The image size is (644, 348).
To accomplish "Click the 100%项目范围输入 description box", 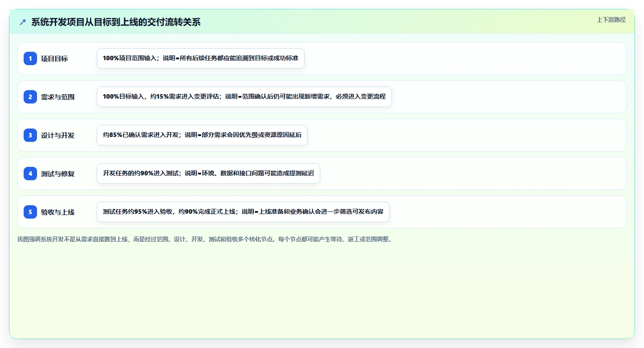I will 201,58.
